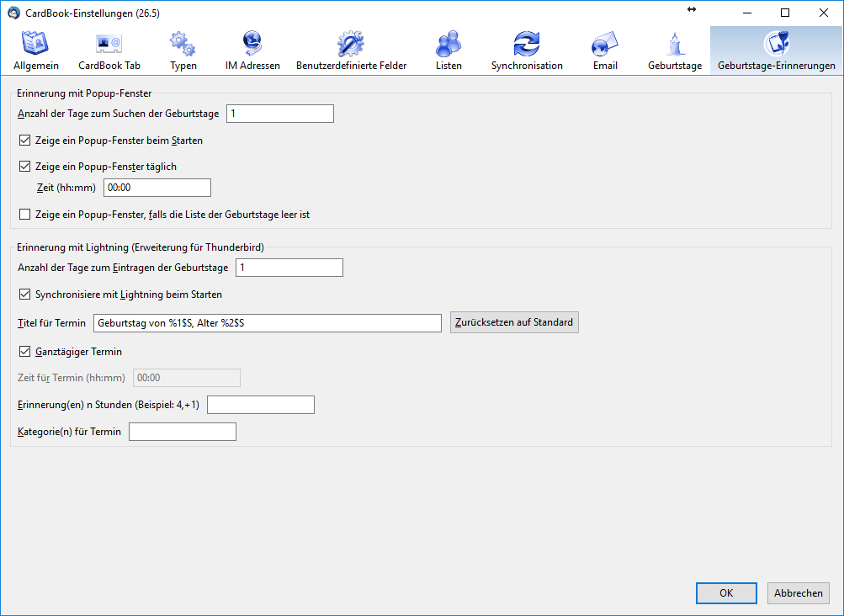Switch to Geburtstage-Erinnerungen tab

click(x=776, y=50)
